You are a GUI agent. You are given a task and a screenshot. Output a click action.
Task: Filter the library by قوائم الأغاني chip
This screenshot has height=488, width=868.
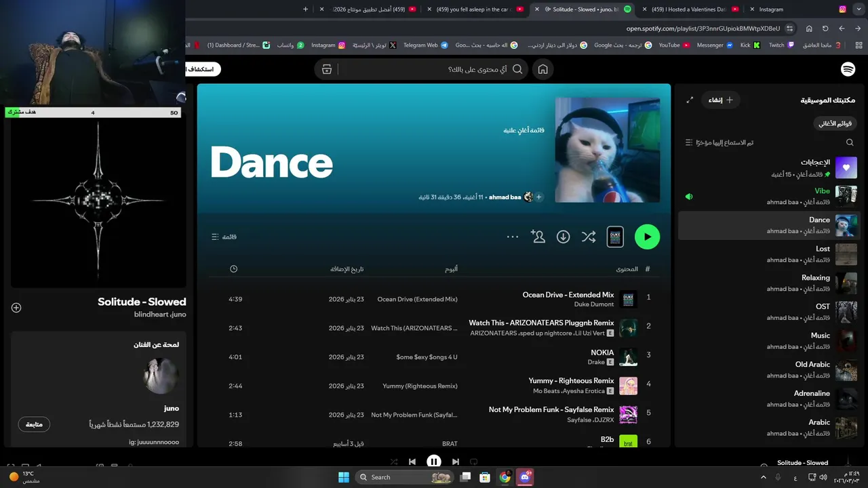[x=835, y=123]
